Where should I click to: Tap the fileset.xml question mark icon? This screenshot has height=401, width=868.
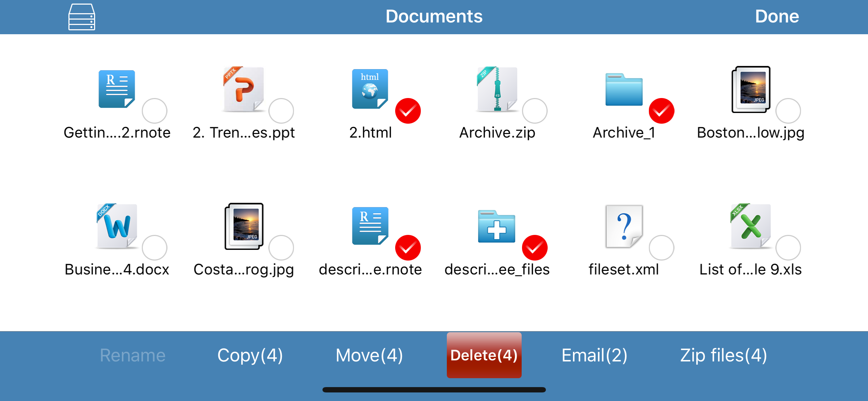click(x=624, y=226)
